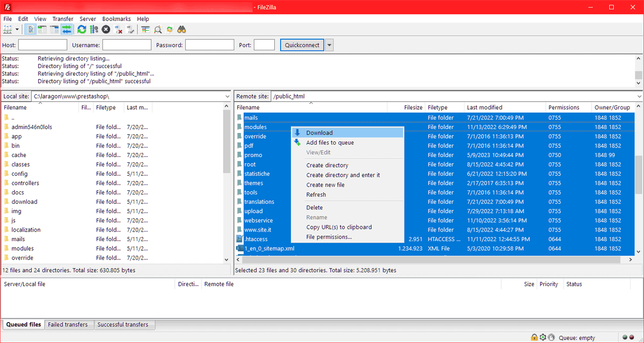
Task: Click the binoculars file search icon
Action: click(182, 29)
